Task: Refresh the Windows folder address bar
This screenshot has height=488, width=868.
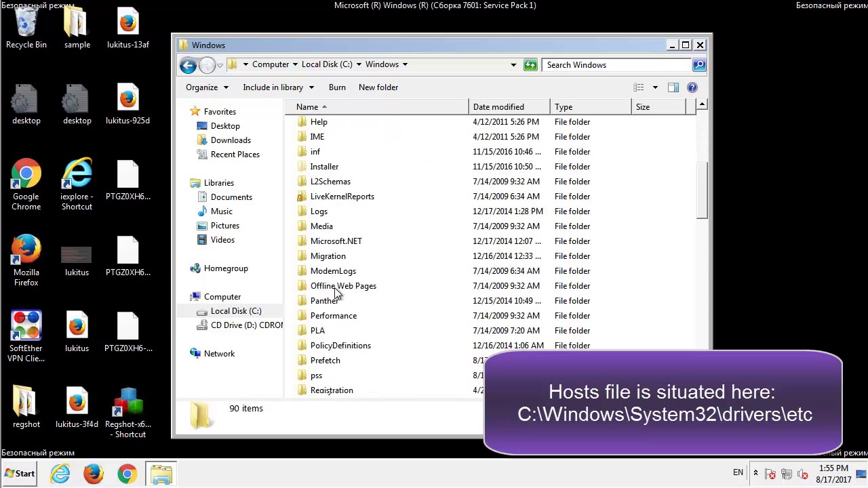Action: pos(530,65)
